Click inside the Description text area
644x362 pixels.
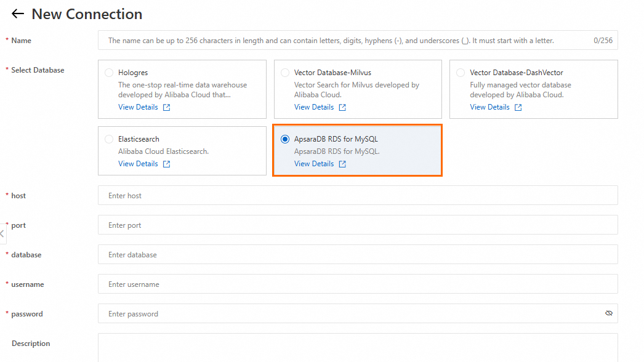357,347
